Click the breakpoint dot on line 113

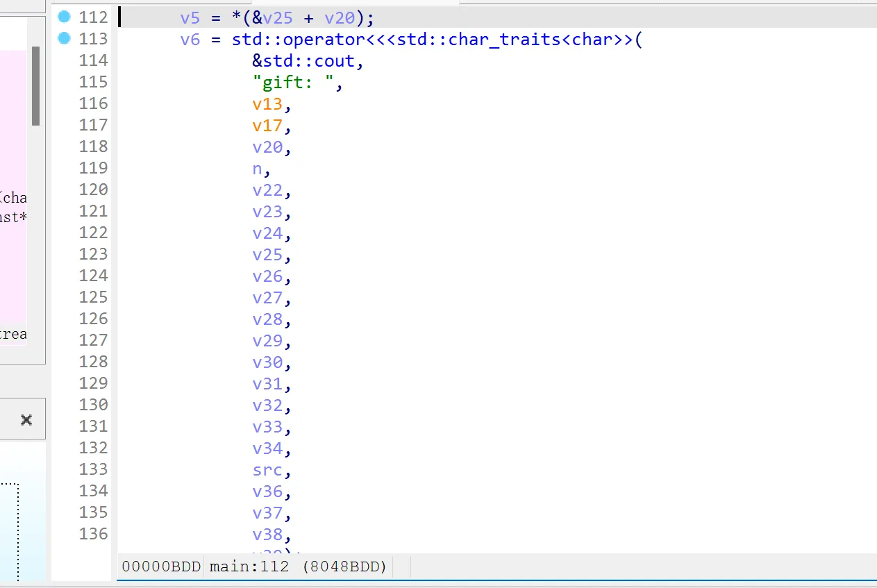tap(65, 38)
